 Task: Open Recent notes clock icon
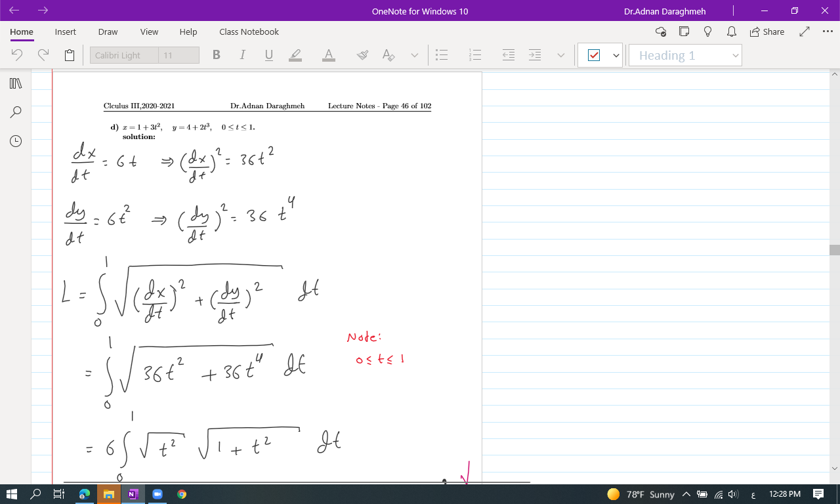[16, 140]
